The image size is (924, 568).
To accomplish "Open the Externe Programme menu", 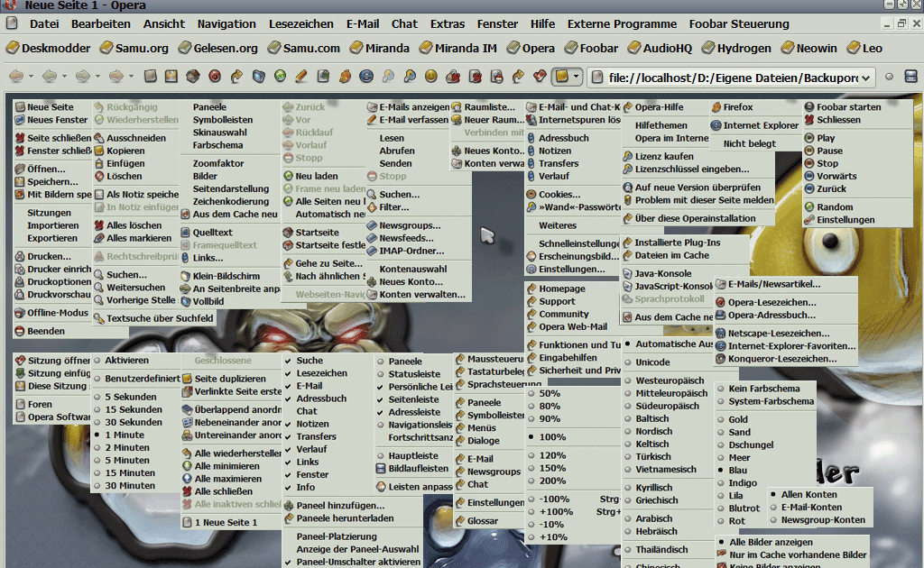I will click(x=622, y=24).
